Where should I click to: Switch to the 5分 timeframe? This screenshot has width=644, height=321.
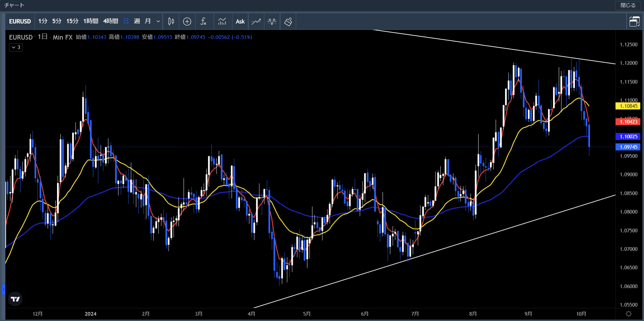pos(57,21)
